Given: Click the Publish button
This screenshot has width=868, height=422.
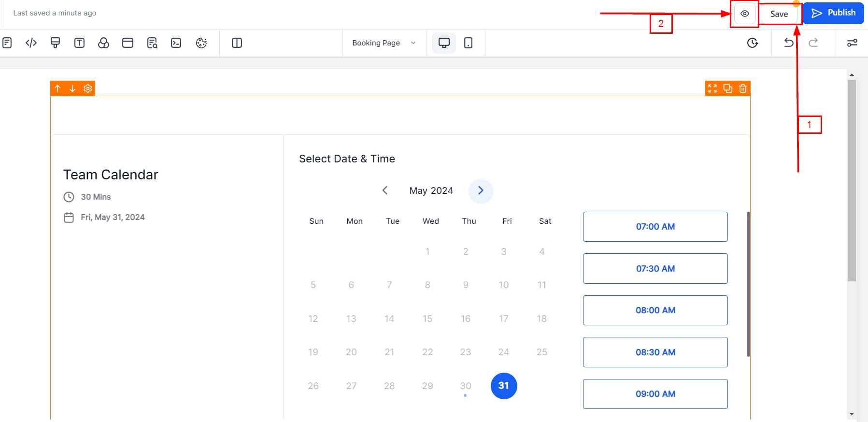Looking at the screenshot, I should pos(833,13).
